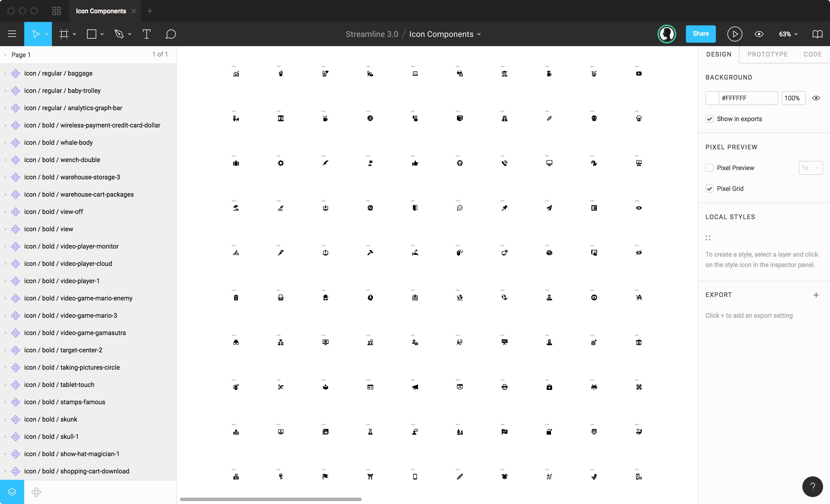
Task: Open the main menu hamburger icon
Action: click(x=12, y=34)
